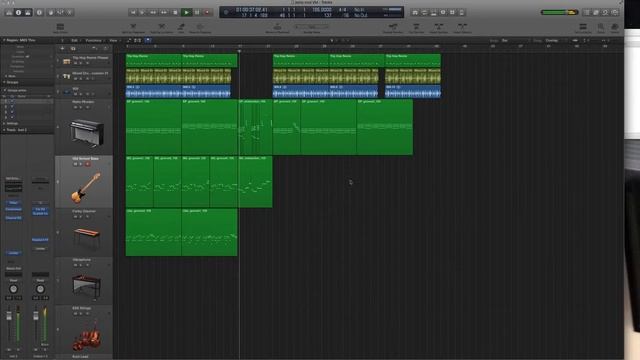Viewport: 640px width, 360px height.
Task: Collapse the Region inspector disclosure triangle
Action: click(4, 40)
